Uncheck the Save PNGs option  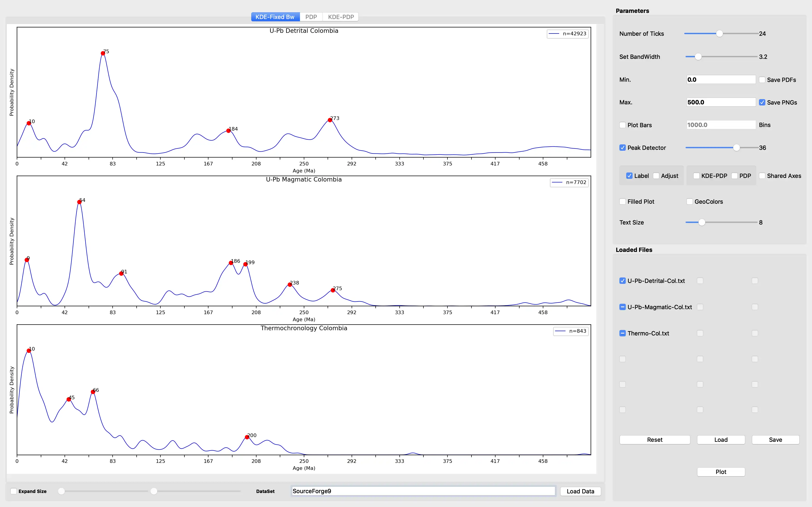click(762, 102)
